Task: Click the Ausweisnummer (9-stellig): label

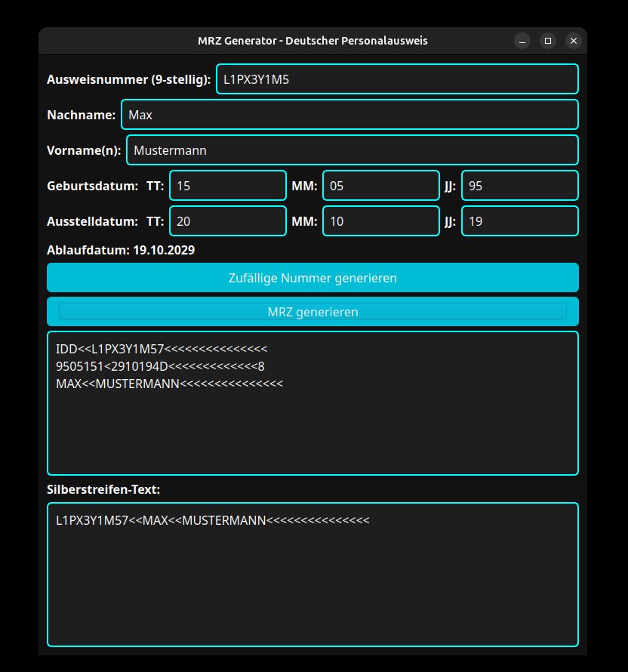Action: (x=129, y=79)
